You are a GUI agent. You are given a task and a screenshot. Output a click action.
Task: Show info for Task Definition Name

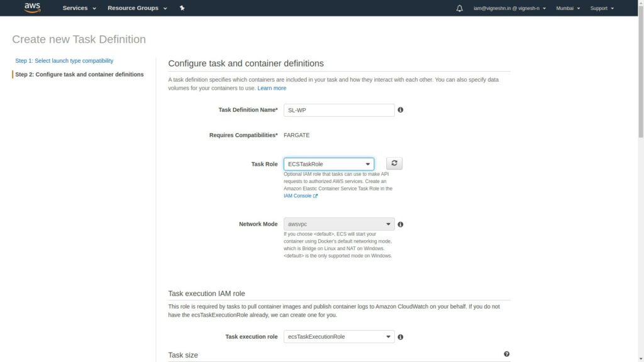(401, 110)
